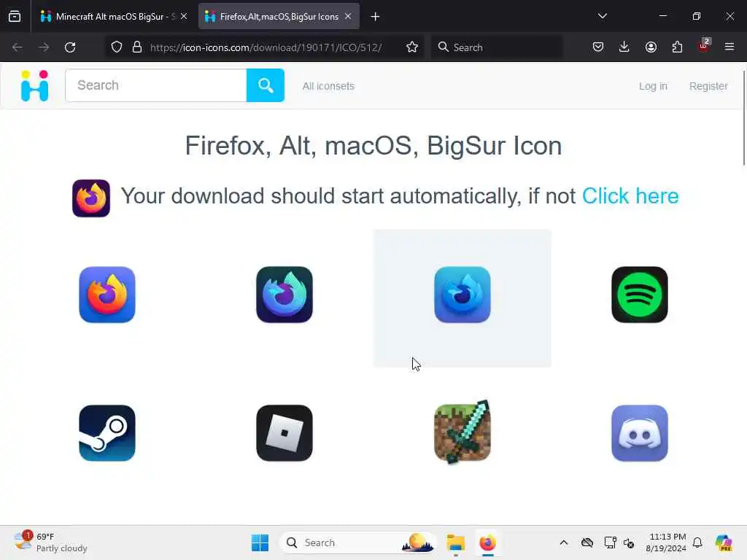747x560 pixels.
Task: Open the Extensions puzzle icon
Action: [677, 47]
